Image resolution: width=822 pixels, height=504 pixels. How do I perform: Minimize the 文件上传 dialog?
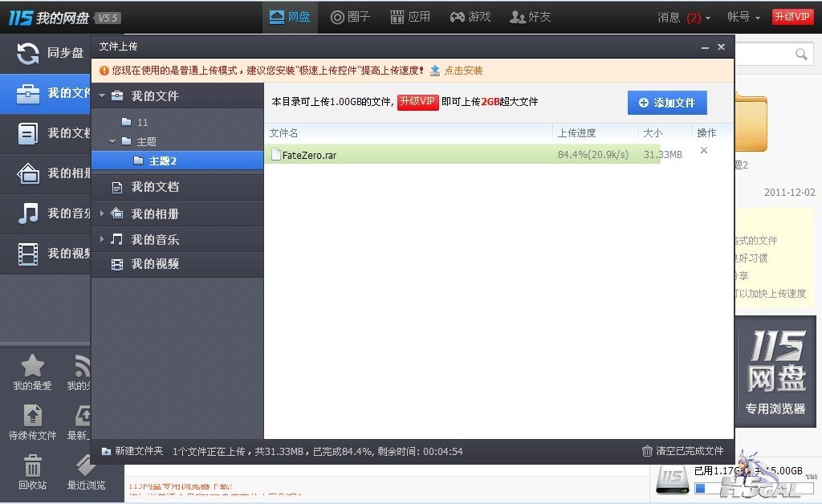click(x=705, y=47)
